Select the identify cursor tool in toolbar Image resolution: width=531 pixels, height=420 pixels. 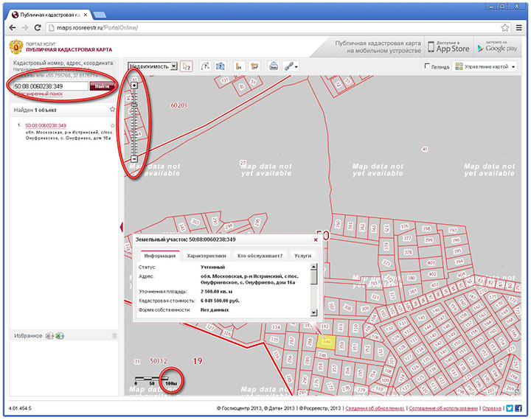(x=186, y=66)
